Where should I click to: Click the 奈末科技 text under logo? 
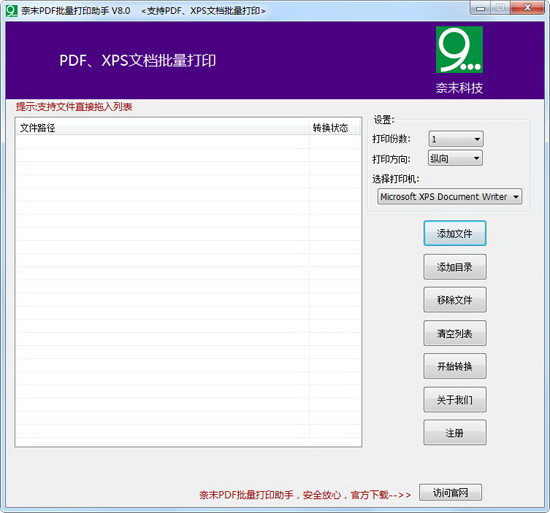click(x=459, y=88)
